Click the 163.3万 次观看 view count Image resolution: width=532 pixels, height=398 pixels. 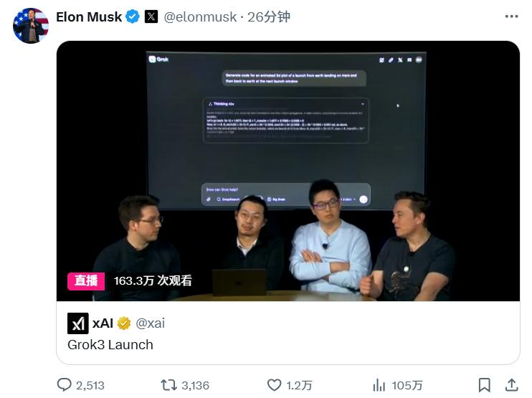click(153, 280)
